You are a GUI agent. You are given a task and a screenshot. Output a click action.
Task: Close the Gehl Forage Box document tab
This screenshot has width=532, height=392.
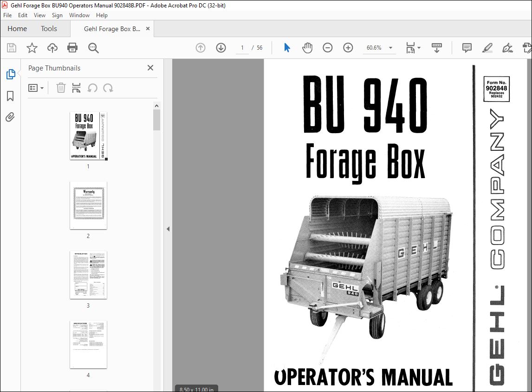tap(148, 29)
